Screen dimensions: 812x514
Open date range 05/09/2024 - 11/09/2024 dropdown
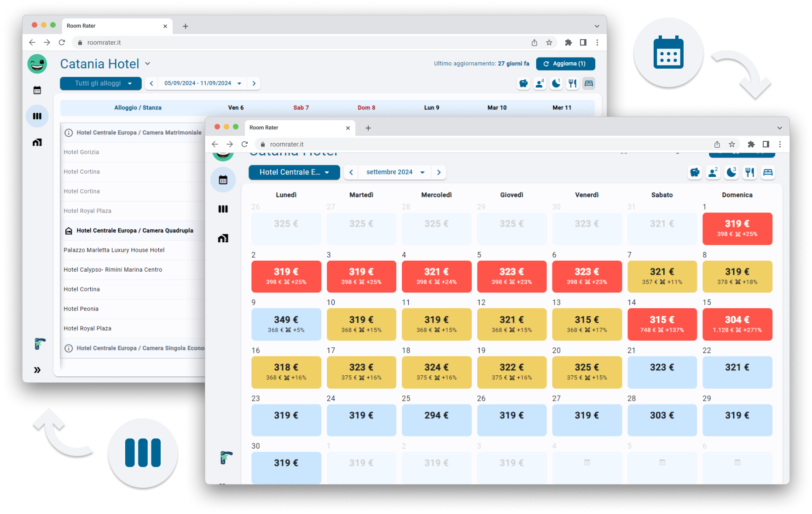[203, 83]
